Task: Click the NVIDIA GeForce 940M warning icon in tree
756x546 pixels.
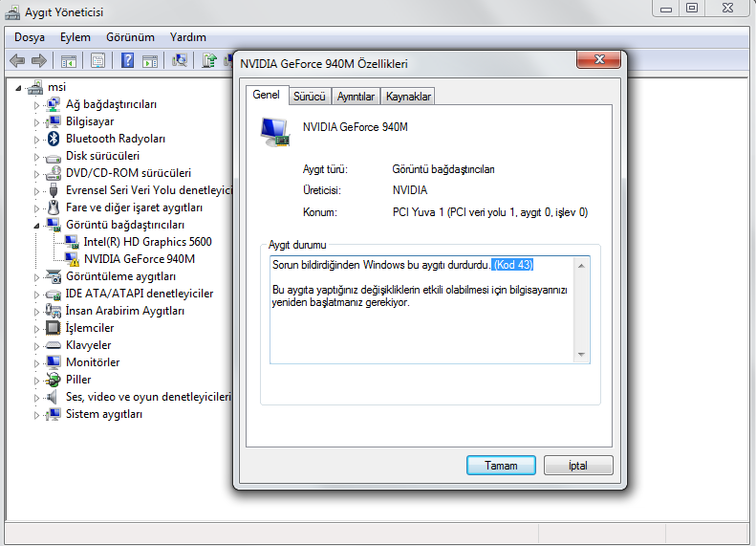Action: (x=72, y=259)
